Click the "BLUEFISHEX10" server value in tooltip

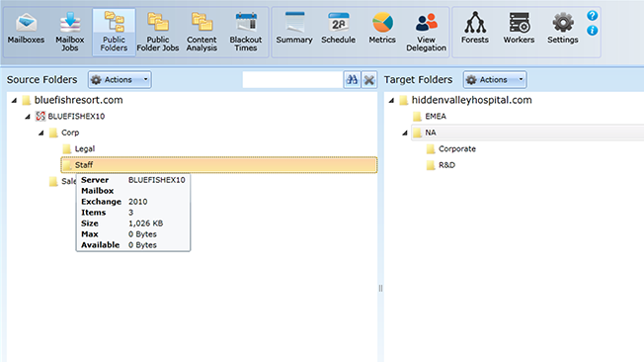tap(157, 180)
